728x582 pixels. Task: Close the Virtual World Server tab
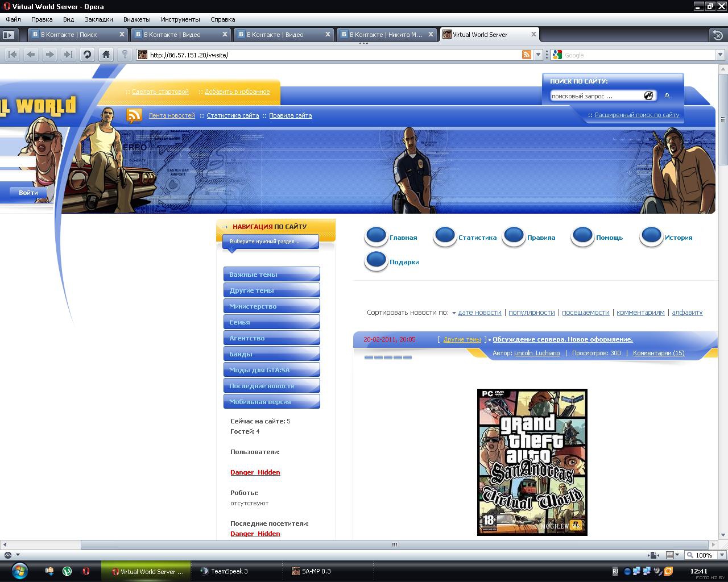coord(533,34)
